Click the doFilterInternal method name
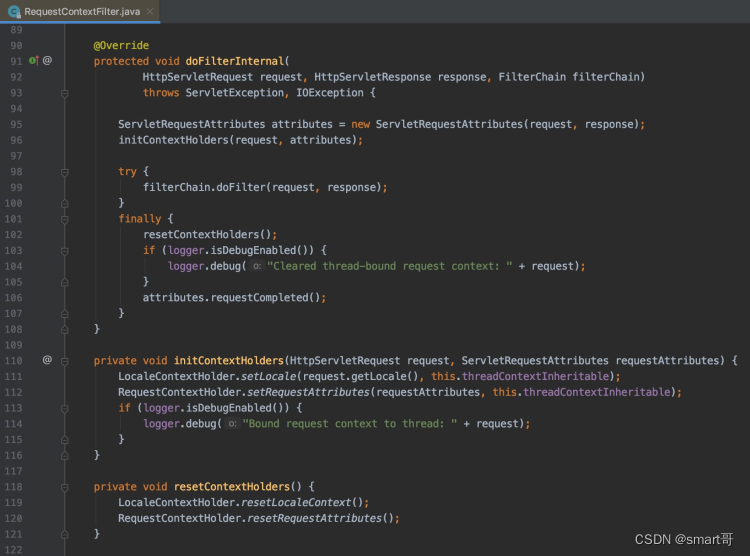750x556 pixels. click(235, 61)
